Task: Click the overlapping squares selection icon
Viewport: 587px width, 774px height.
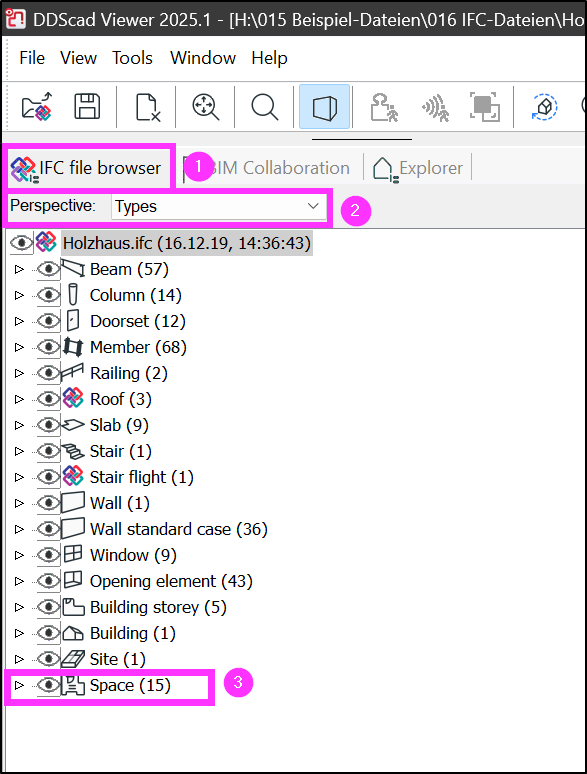Action: (484, 107)
